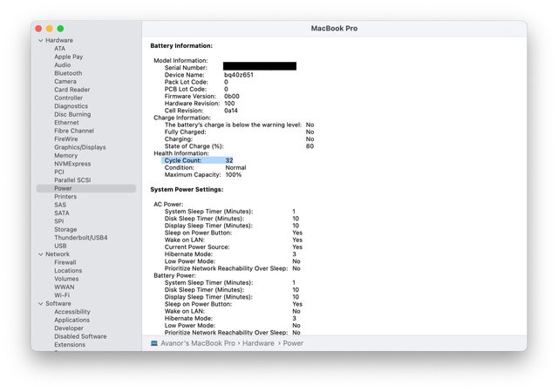
Task: Open Extensions under Software
Action: click(x=70, y=345)
